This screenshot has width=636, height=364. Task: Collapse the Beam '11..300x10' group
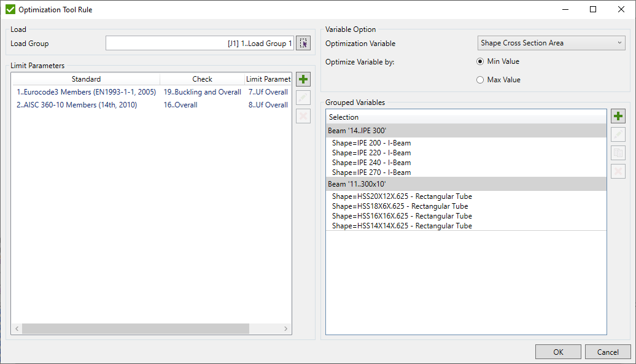[x=430, y=184]
